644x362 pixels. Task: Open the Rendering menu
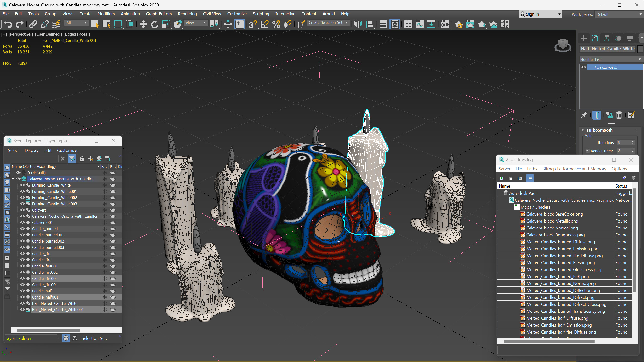tap(187, 14)
